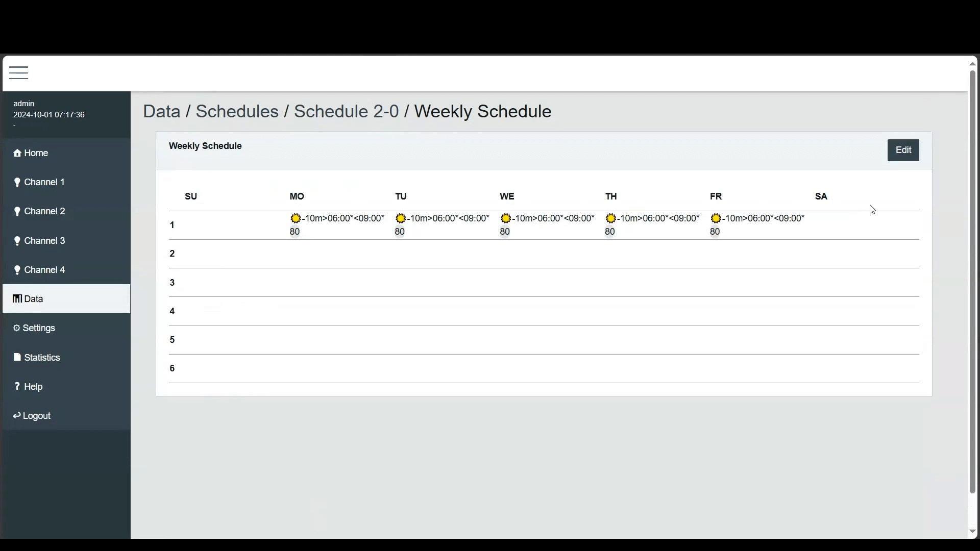Click the Logout arrow icon
This screenshot has height=551, width=980.
click(17, 416)
